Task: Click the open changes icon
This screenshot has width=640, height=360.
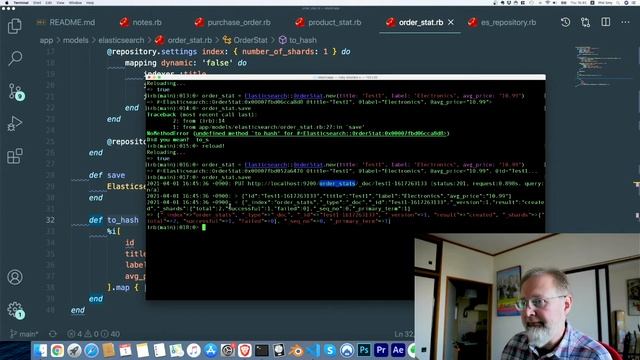Action: (585, 22)
